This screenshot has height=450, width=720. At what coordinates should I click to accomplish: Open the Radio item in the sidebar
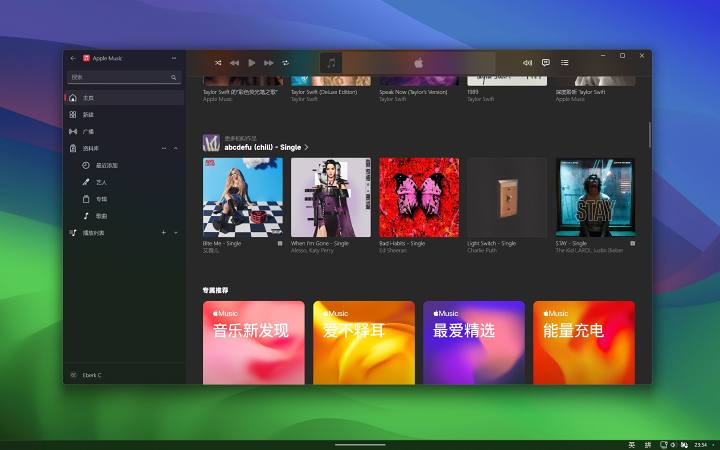[x=124, y=131]
